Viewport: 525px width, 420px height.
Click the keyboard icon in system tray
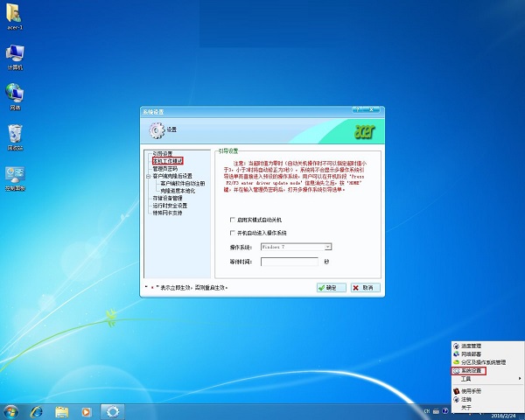[436, 411]
